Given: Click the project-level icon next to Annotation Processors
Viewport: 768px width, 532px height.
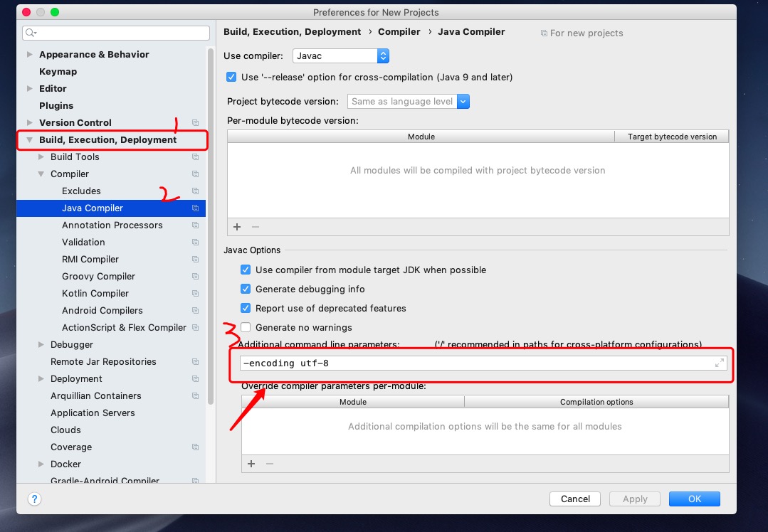Looking at the screenshot, I should [x=195, y=225].
